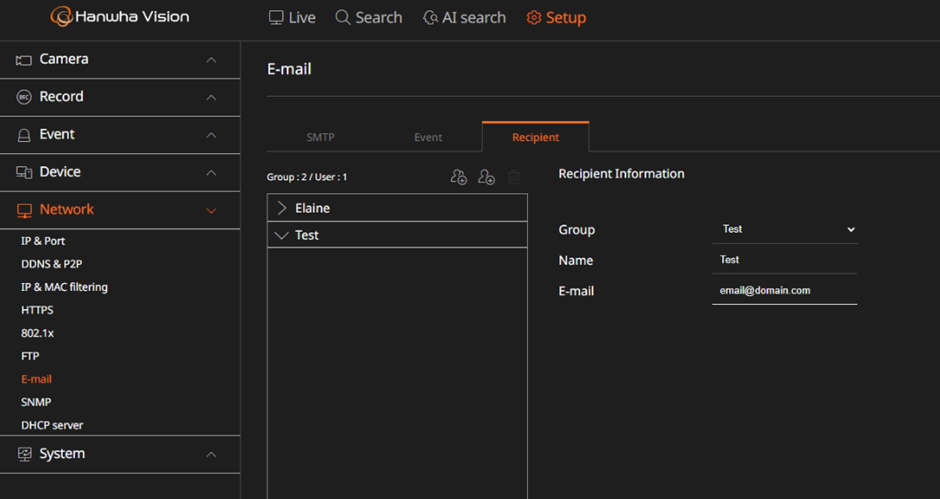The height and width of the screenshot is (499, 940).
Task: Open the Group dropdown showing Test
Action: (785, 229)
